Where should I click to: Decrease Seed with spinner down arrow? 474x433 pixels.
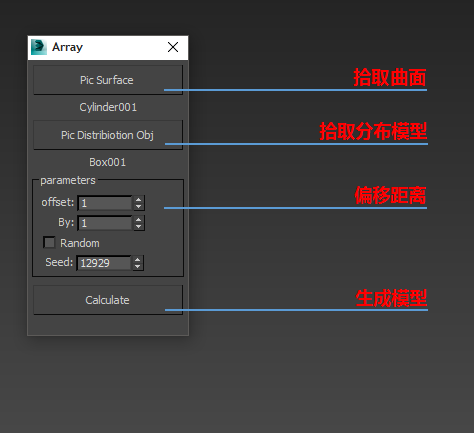click(x=138, y=267)
